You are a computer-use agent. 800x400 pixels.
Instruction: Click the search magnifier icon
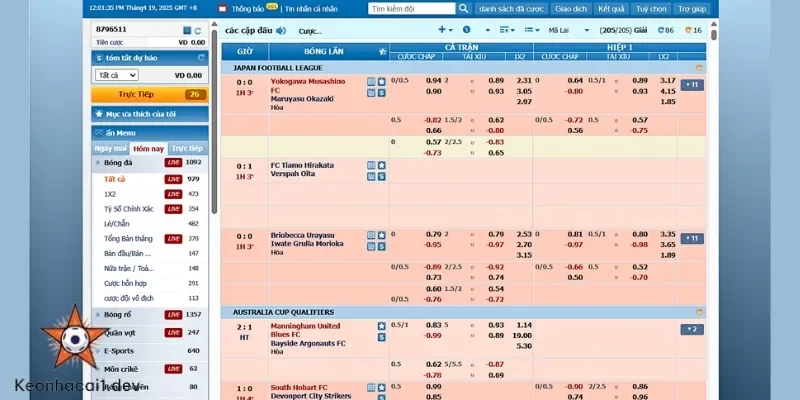[x=463, y=8]
